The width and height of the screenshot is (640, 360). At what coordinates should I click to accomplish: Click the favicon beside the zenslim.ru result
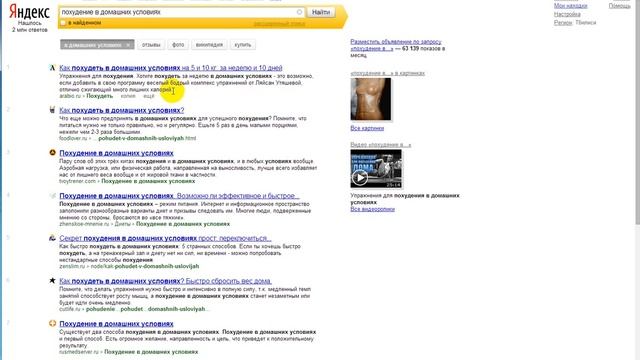coord(52,238)
